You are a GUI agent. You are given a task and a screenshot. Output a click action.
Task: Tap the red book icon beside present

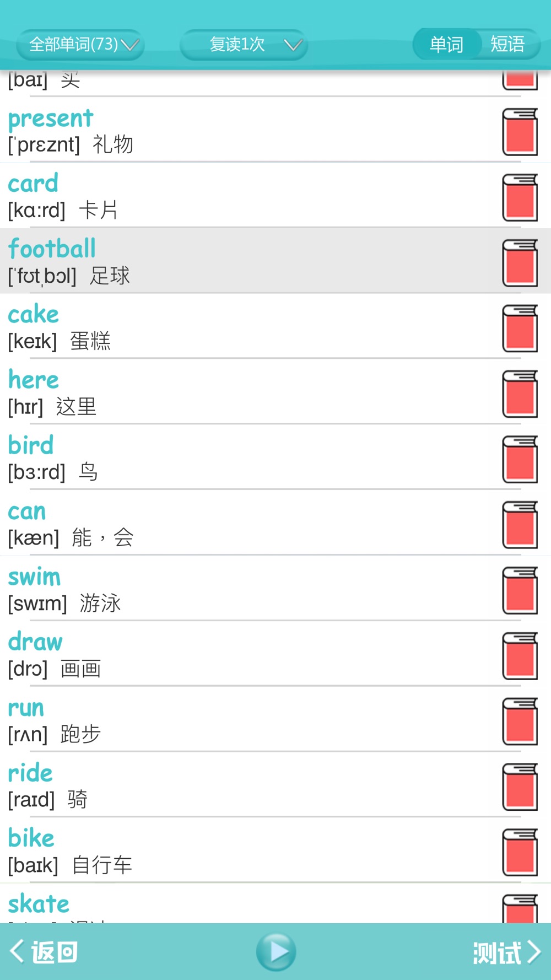click(520, 132)
